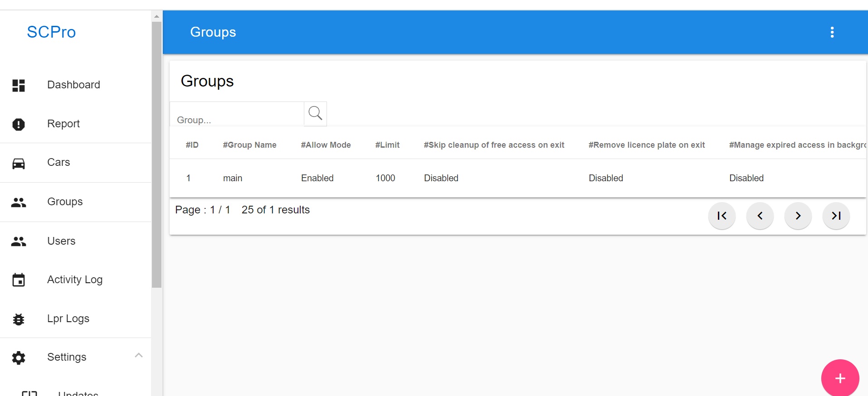Select the main group row
Viewport: 868px width, 396px height.
click(x=518, y=178)
